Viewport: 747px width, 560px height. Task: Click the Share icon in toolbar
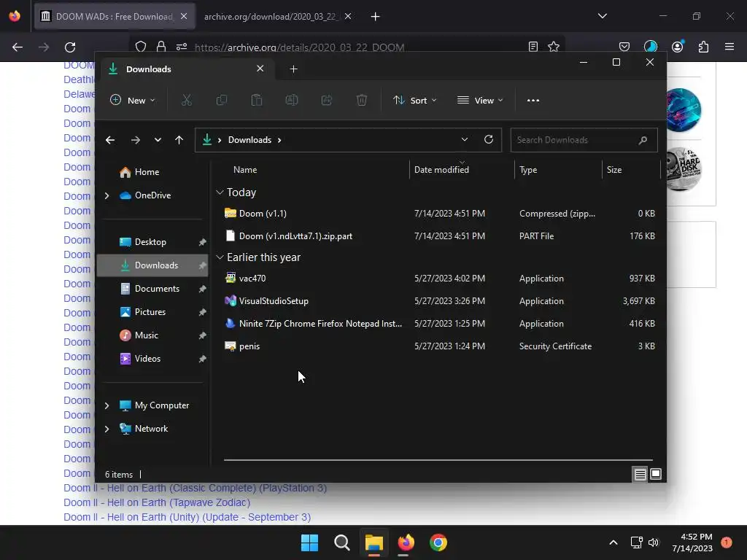click(327, 100)
